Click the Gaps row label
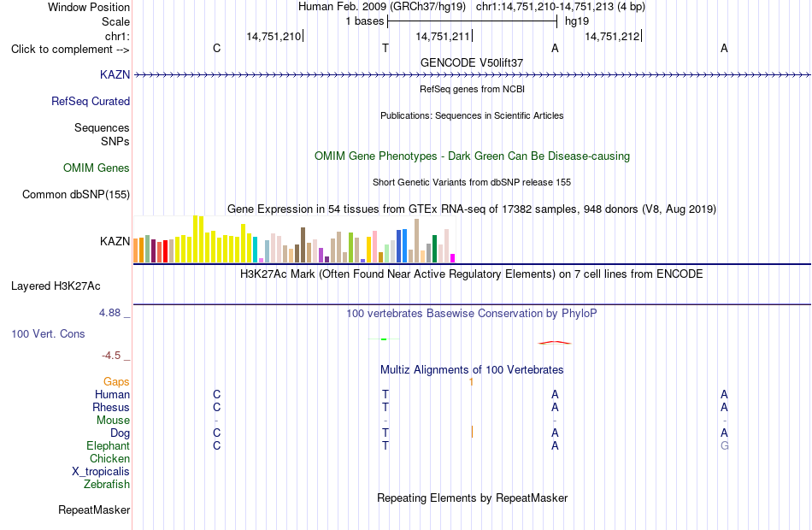The width and height of the screenshot is (812, 530). 116,382
